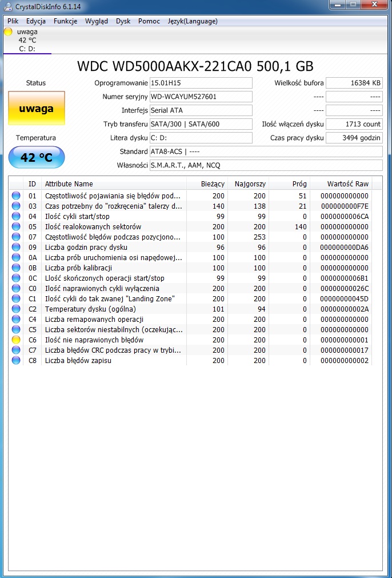Click the blue status dot for attribute C8
Screen dimensions: 392x578
click(x=16, y=361)
